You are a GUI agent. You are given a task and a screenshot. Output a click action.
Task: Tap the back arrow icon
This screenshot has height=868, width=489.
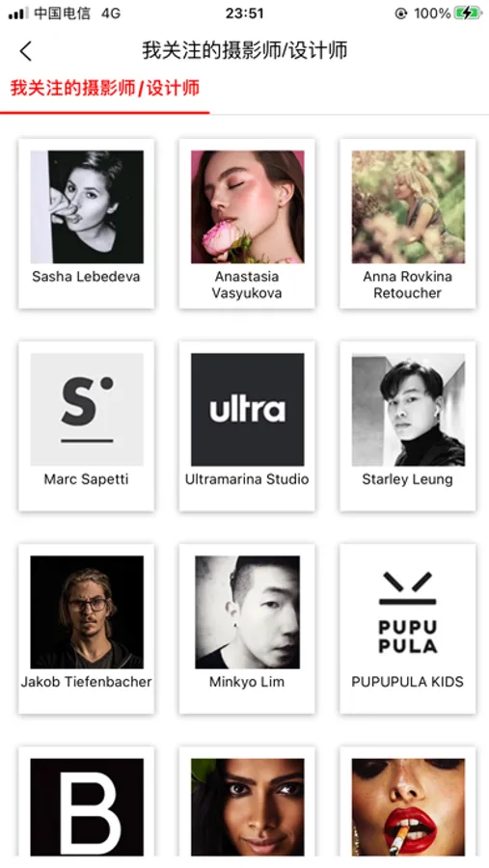pos(25,51)
